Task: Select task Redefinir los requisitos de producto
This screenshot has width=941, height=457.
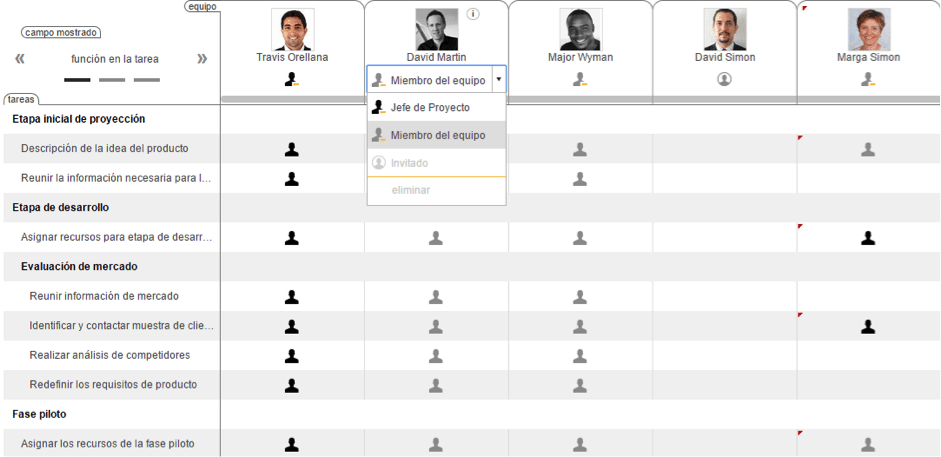Action: tap(112, 384)
